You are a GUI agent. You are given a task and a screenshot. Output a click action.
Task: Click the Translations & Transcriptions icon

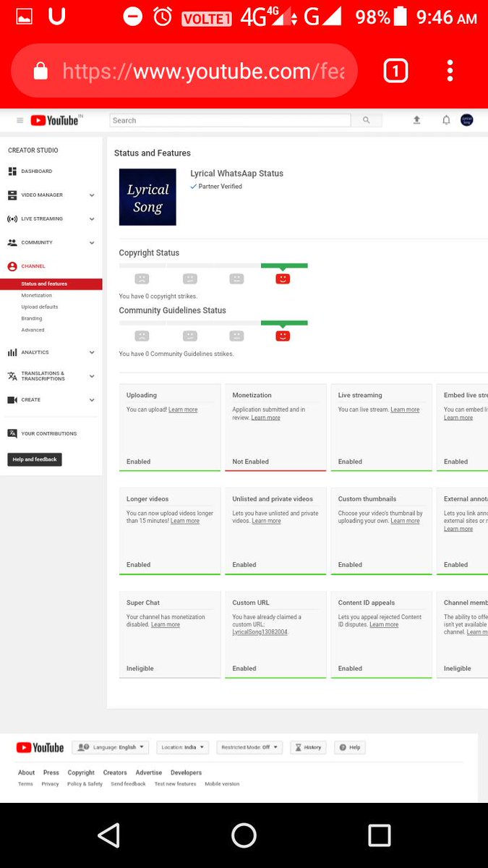tap(12, 376)
